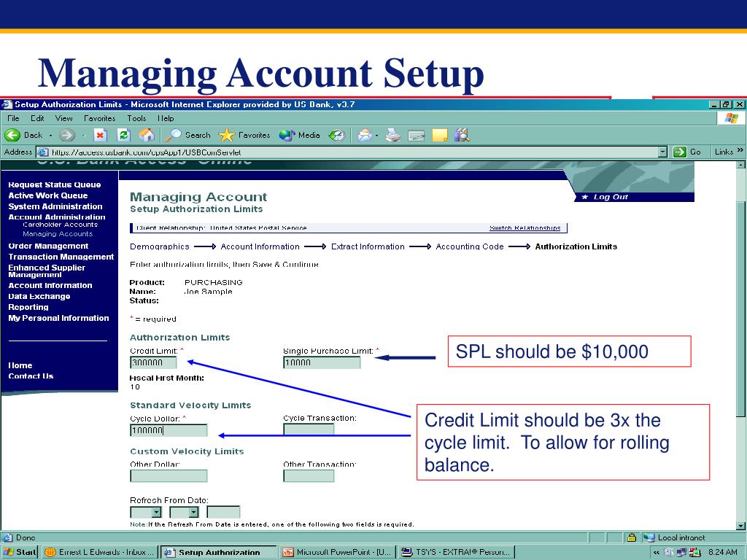
Task: Go to the Accounting Code step
Action: click(x=470, y=246)
